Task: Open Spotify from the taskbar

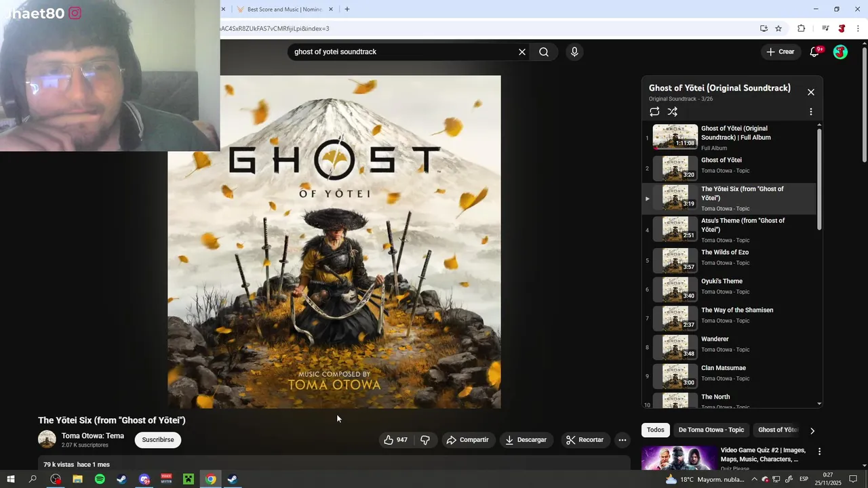Action: pos(100,479)
